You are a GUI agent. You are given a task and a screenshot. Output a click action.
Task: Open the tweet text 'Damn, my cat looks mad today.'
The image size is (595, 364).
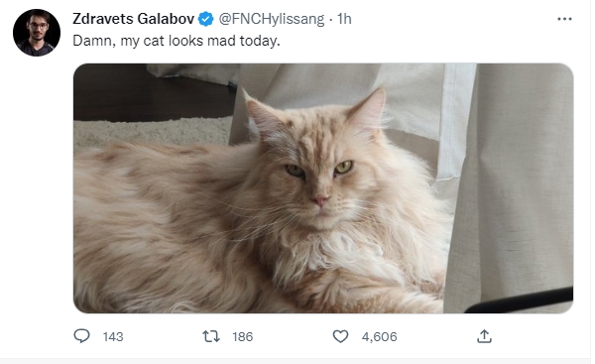click(177, 41)
